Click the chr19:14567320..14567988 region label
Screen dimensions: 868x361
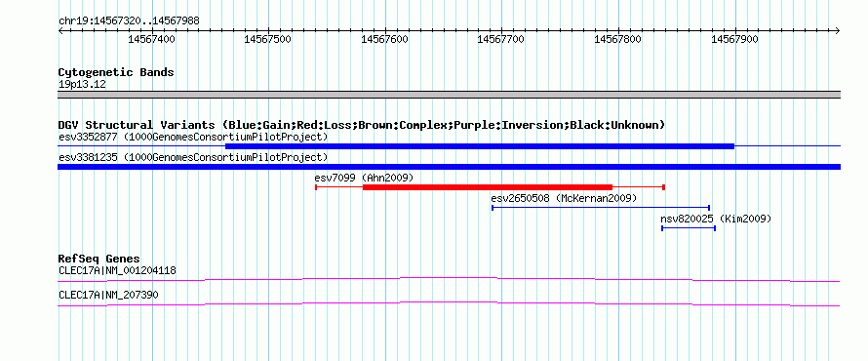129,21
